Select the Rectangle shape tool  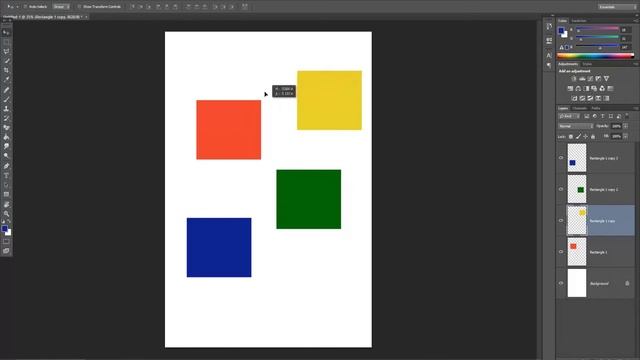(x=6, y=194)
